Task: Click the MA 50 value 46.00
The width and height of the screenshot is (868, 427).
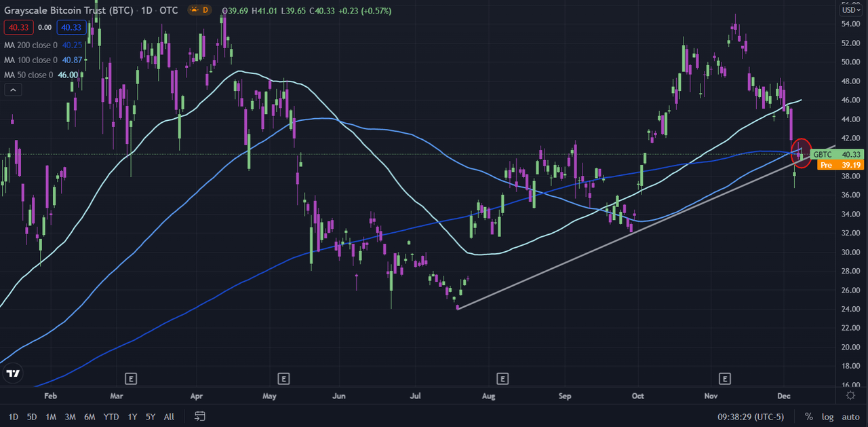Action: click(68, 75)
